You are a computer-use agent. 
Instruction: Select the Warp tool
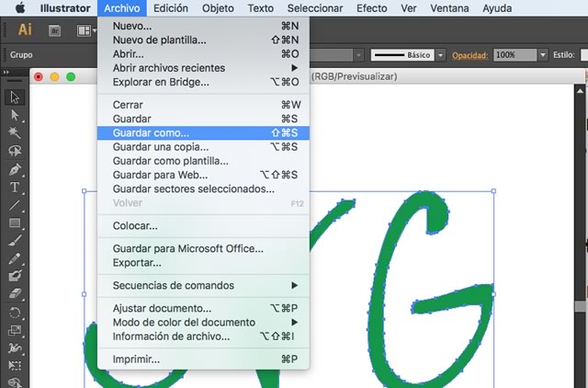click(15, 348)
